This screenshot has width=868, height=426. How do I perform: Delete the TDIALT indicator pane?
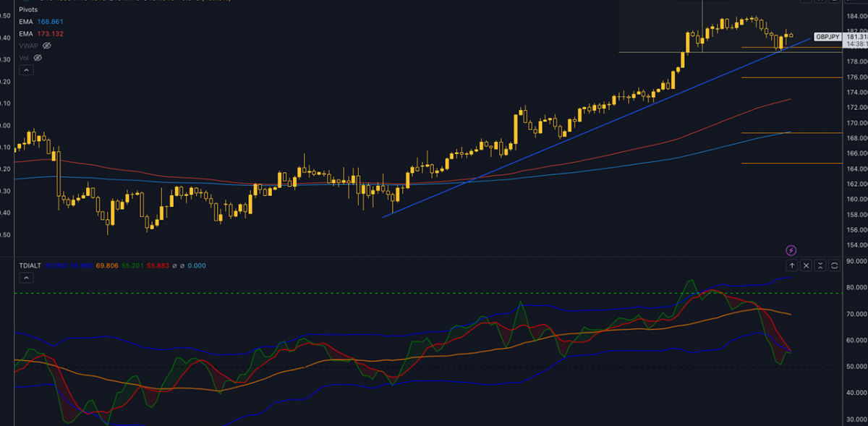pyautogui.click(x=807, y=265)
